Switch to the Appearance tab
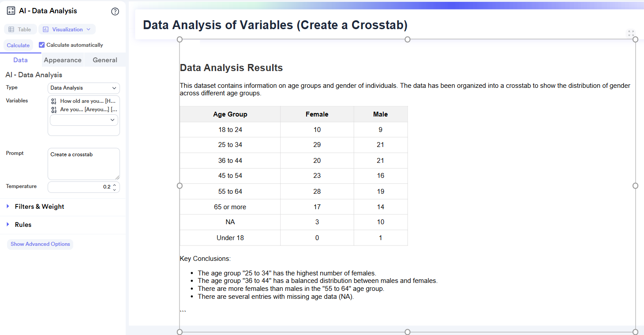This screenshot has width=644, height=335. pos(63,60)
